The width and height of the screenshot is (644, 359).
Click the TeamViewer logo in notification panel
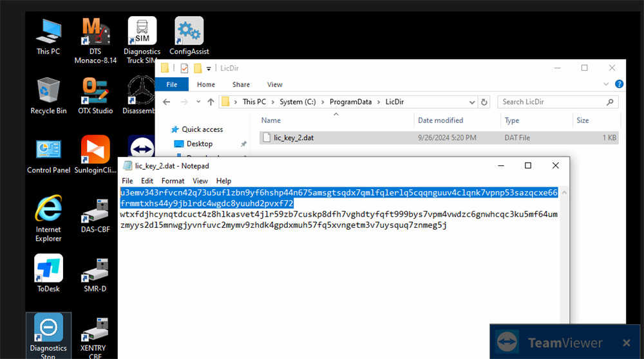coord(507,342)
